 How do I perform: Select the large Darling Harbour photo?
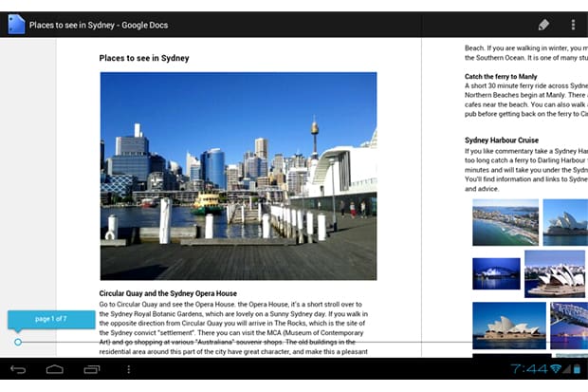[x=238, y=176]
